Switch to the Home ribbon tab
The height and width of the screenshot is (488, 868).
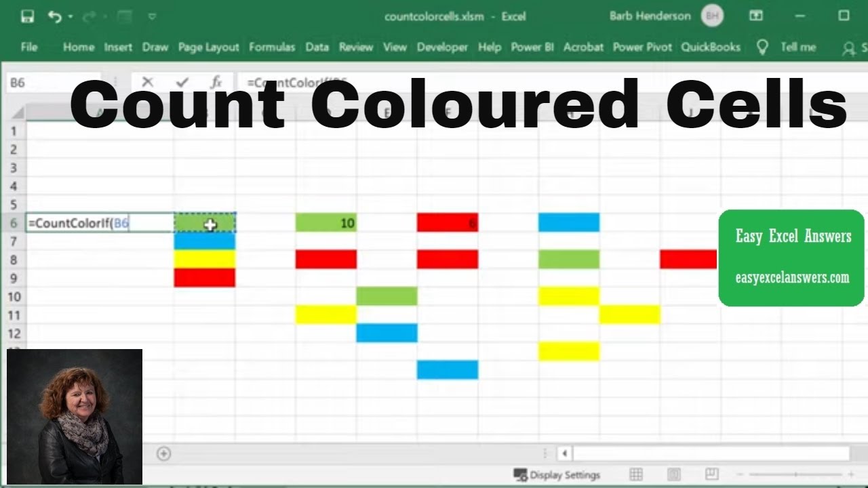[x=79, y=47]
